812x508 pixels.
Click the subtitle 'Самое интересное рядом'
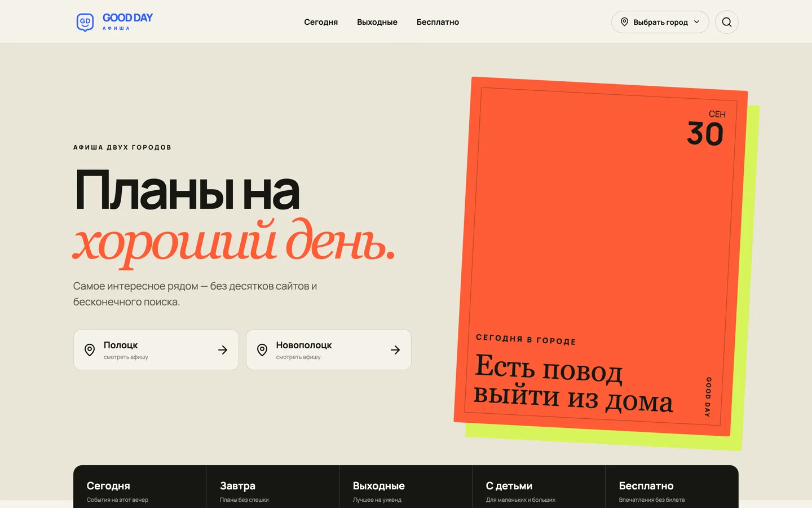pos(135,286)
